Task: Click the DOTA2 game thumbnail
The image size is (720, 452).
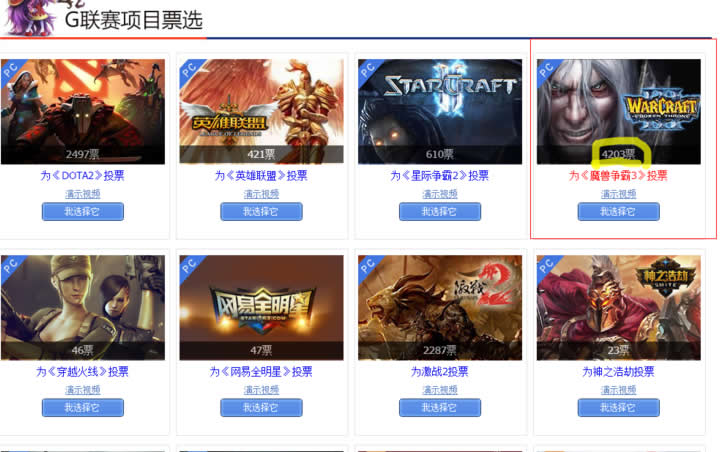Action: click(x=83, y=112)
